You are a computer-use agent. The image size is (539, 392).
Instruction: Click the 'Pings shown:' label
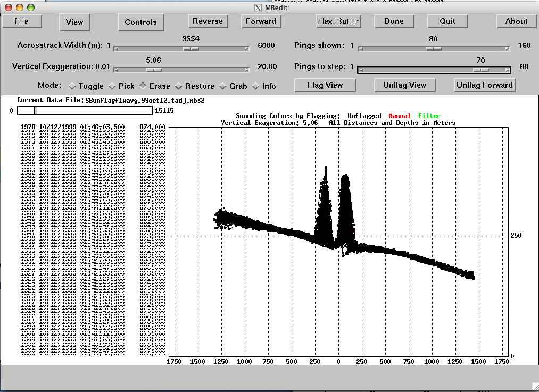(319, 45)
